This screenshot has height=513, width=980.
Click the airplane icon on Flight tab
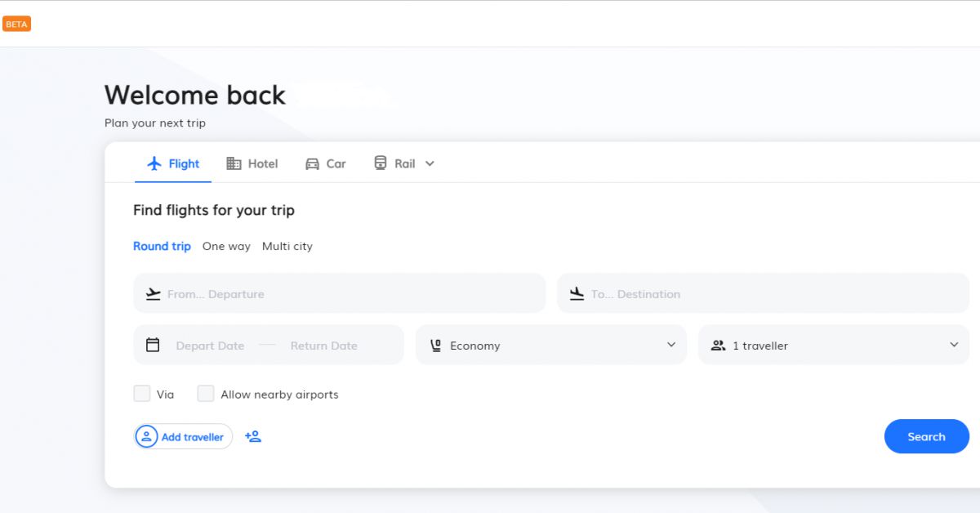pyautogui.click(x=154, y=163)
